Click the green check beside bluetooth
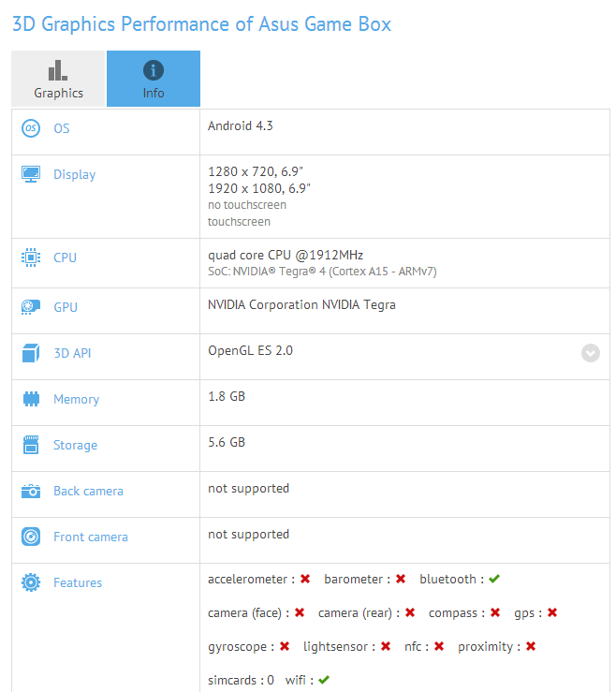Screen dimensions: 616x692 (494, 579)
